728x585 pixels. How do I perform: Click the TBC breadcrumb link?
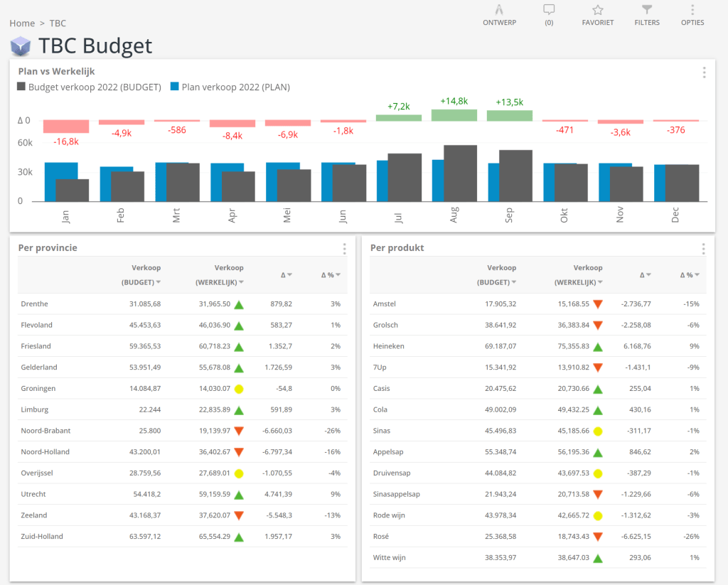coord(57,23)
